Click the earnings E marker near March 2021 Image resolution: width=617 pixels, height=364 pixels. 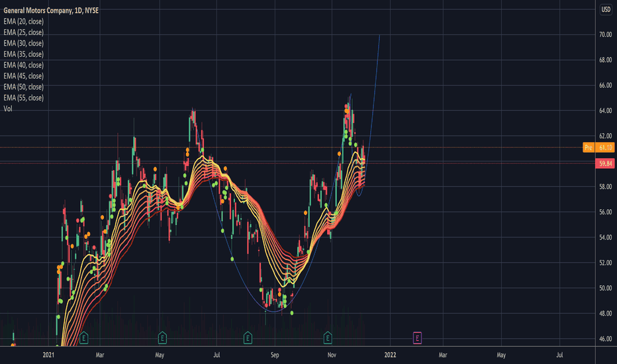coord(83,338)
